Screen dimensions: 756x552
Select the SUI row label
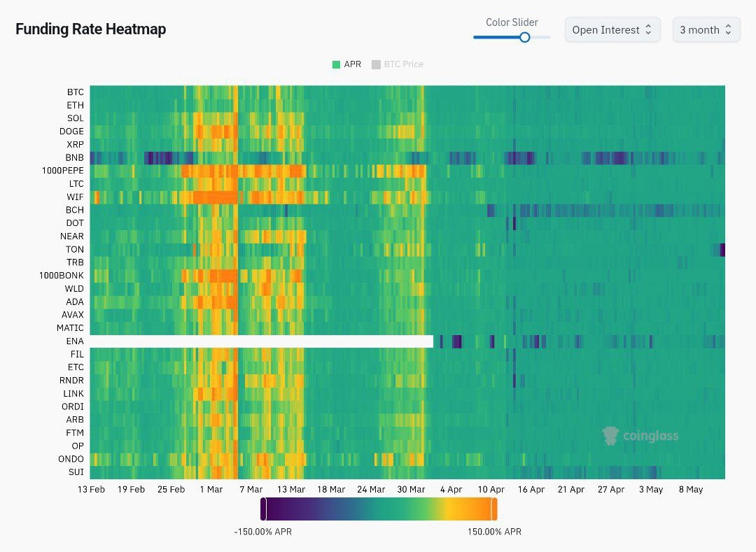pos(76,472)
